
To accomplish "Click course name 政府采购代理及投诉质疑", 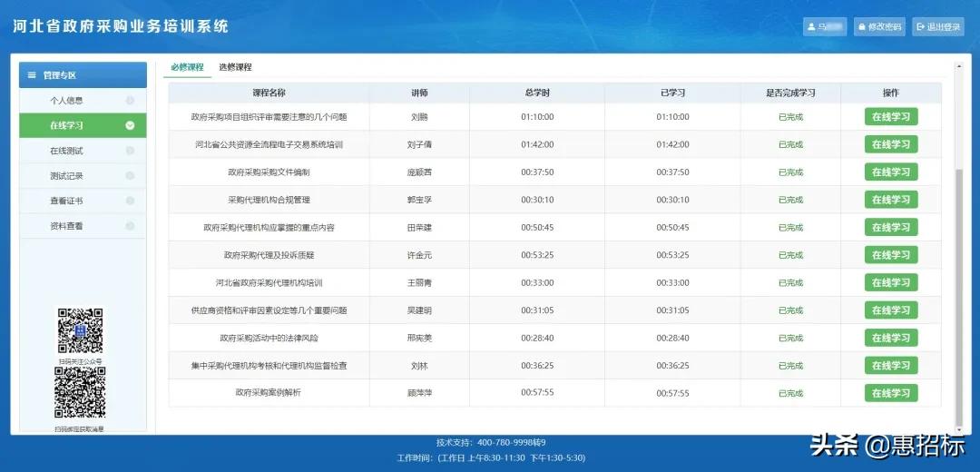I will pos(269,255).
